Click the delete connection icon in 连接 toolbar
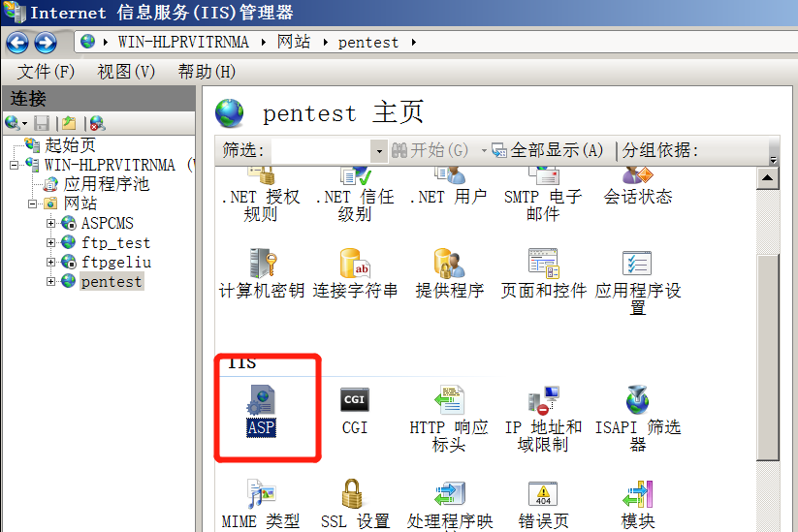798x532 pixels. 97,123
